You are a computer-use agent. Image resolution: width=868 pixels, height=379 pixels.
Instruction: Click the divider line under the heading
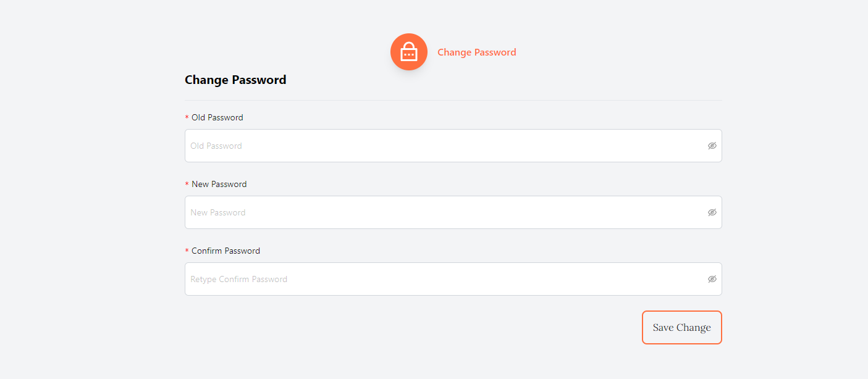[x=453, y=100]
